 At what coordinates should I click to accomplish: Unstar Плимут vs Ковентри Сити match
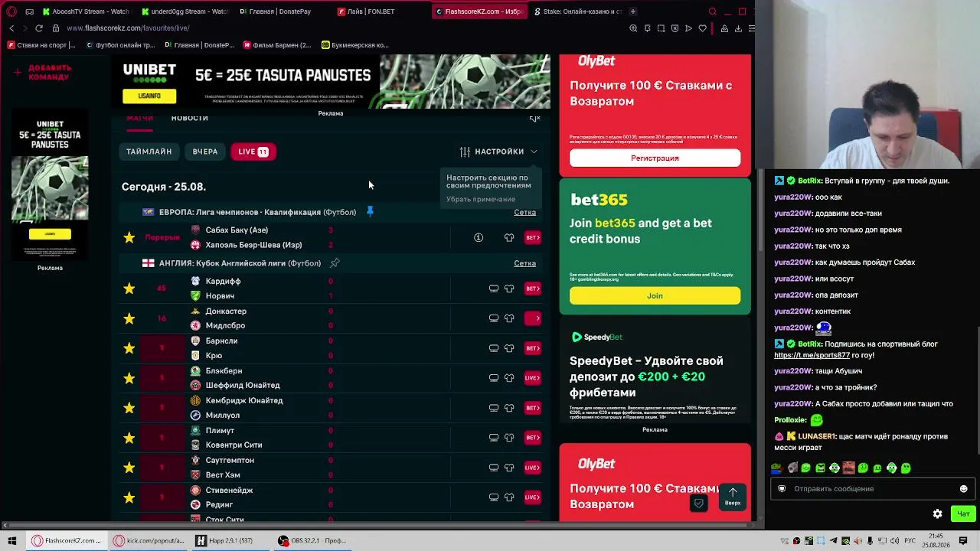tap(129, 438)
